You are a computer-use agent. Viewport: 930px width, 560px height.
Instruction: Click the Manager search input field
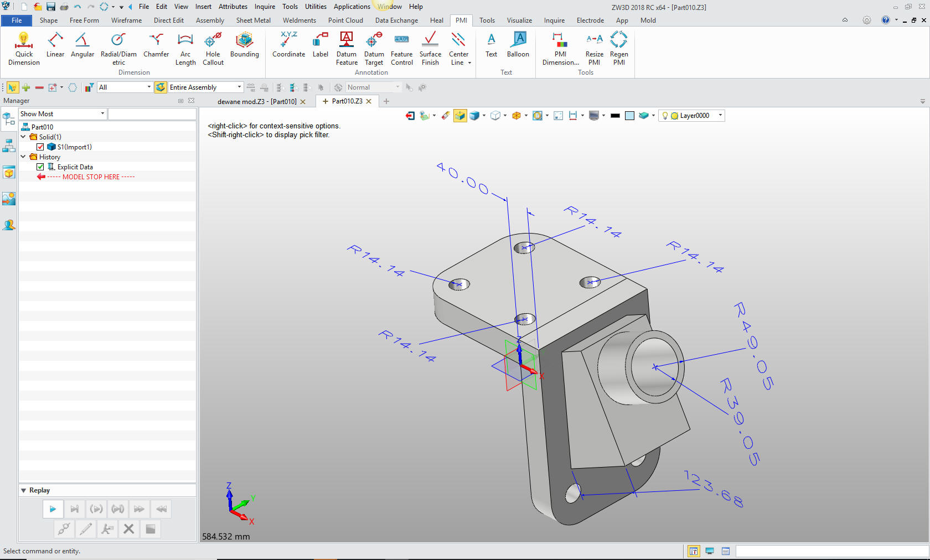(152, 114)
